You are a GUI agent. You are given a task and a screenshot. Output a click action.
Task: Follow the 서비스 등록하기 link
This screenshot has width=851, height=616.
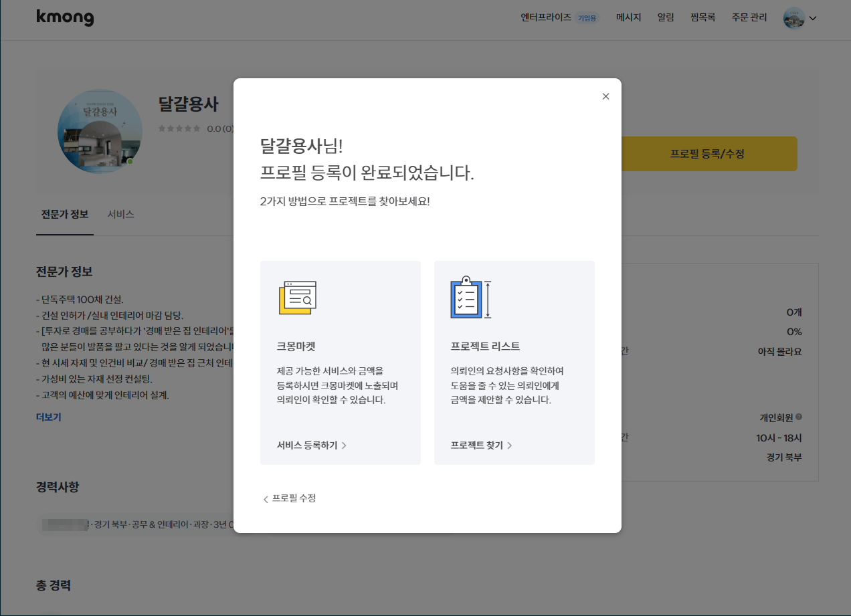point(309,445)
